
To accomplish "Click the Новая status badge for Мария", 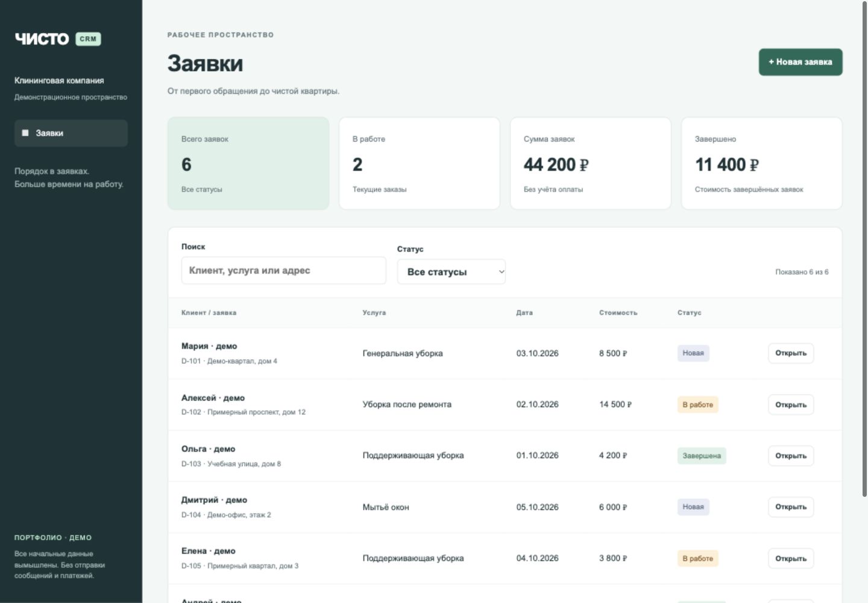I will click(x=693, y=353).
